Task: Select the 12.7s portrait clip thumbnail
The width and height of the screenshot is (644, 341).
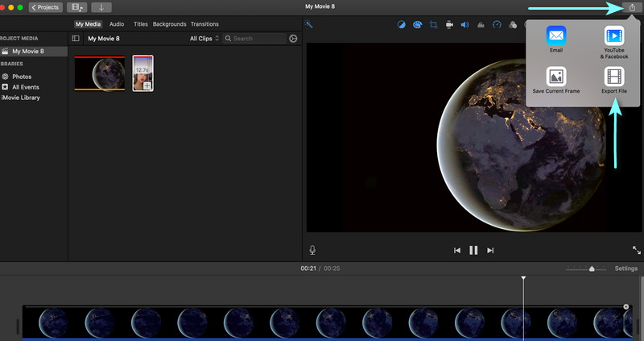Action: [x=143, y=73]
